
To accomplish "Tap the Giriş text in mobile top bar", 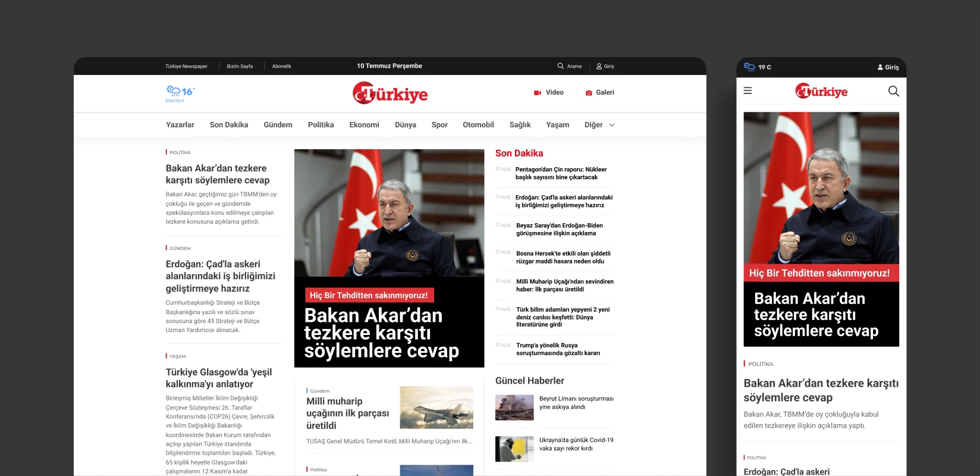I will [892, 67].
